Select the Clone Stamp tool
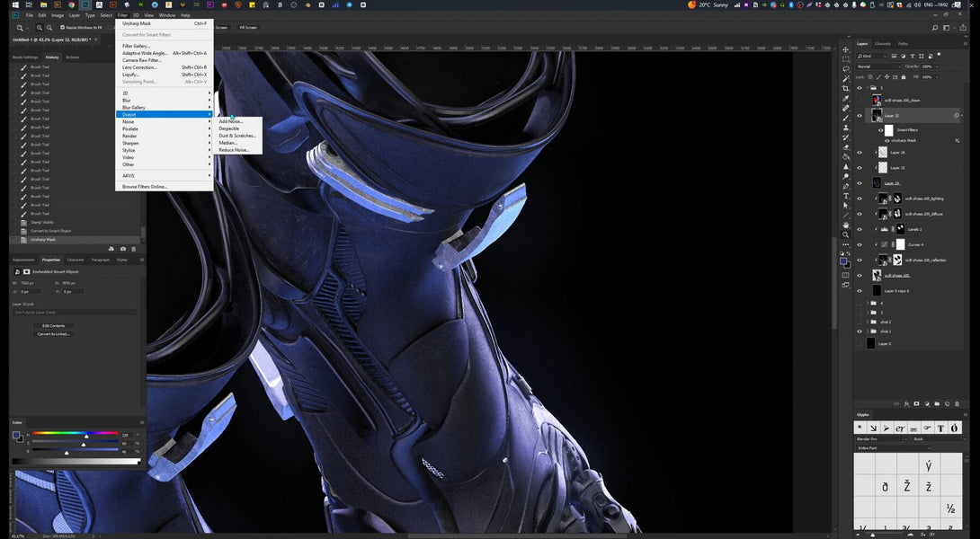The height and width of the screenshot is (539, 980). (846, 128)
